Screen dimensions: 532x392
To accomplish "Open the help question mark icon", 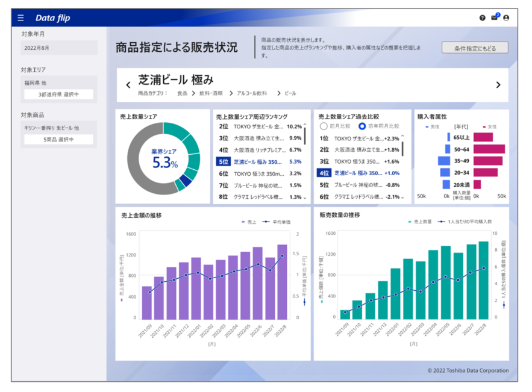I will pyautogui.click(x=482, y=18).
